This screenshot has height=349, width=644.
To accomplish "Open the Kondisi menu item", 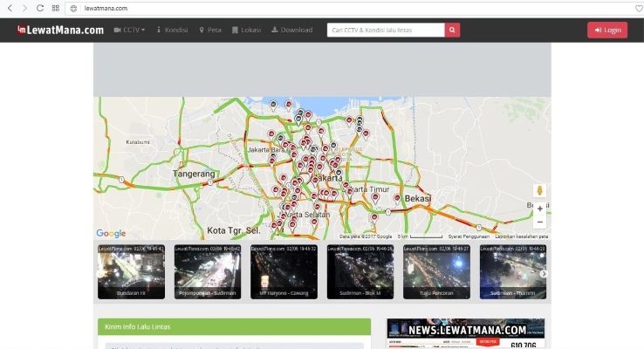I will (x=172, y=30).
